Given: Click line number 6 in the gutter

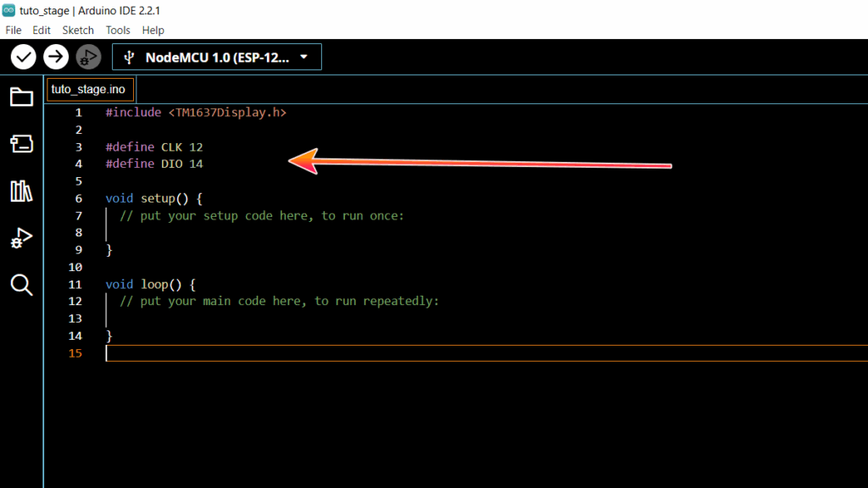Looking at the screenshot, I should coord(79,198).
